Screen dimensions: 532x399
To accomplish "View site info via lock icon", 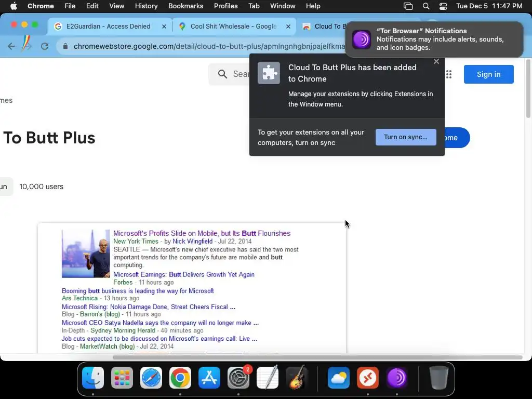I will pyautogui.click(x=65, y=46).
